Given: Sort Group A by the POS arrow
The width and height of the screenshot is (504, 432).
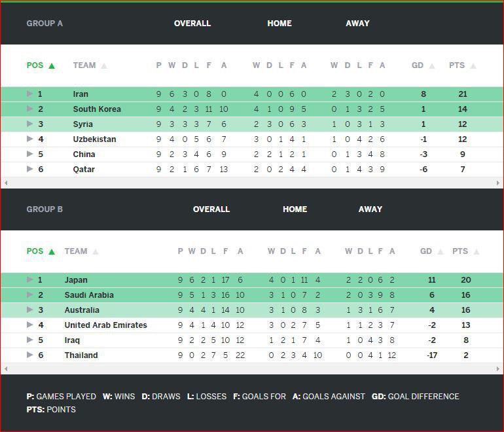Looking at the screenshot, I should click(x=52, y=65).
